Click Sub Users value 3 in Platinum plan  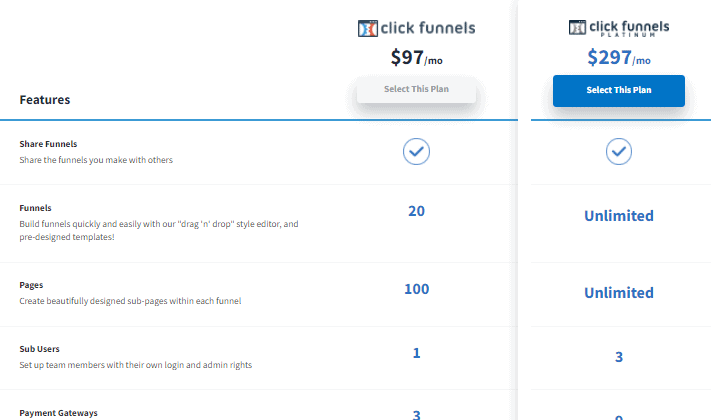[x=618, y=358]
